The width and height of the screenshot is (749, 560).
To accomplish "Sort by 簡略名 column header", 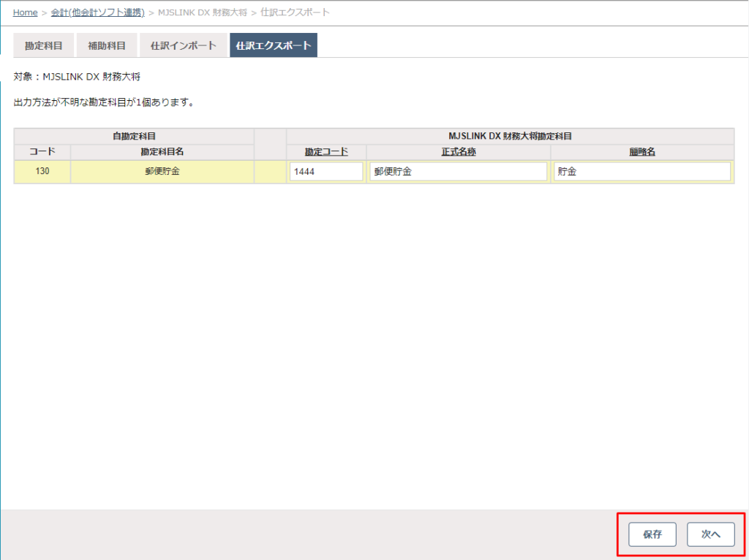I will coord(642,152).
